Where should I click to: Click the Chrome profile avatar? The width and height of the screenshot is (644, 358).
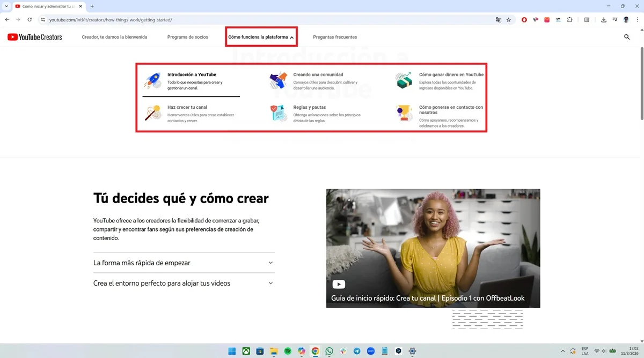(626, 19)
